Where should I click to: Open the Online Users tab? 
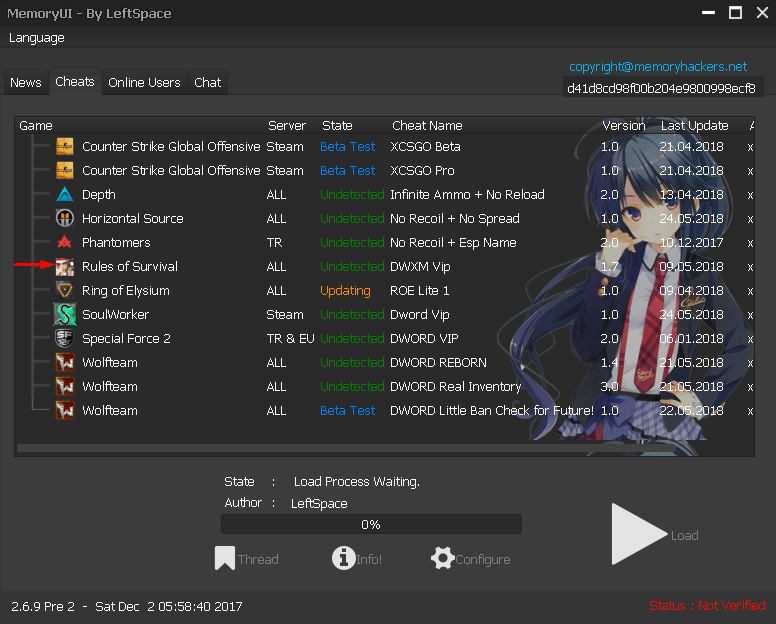point(144,83)
